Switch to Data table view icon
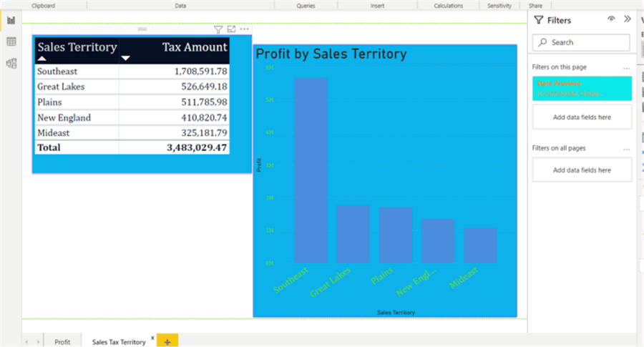The height and width of the screenshot is (347, 644). coord(11,41)
